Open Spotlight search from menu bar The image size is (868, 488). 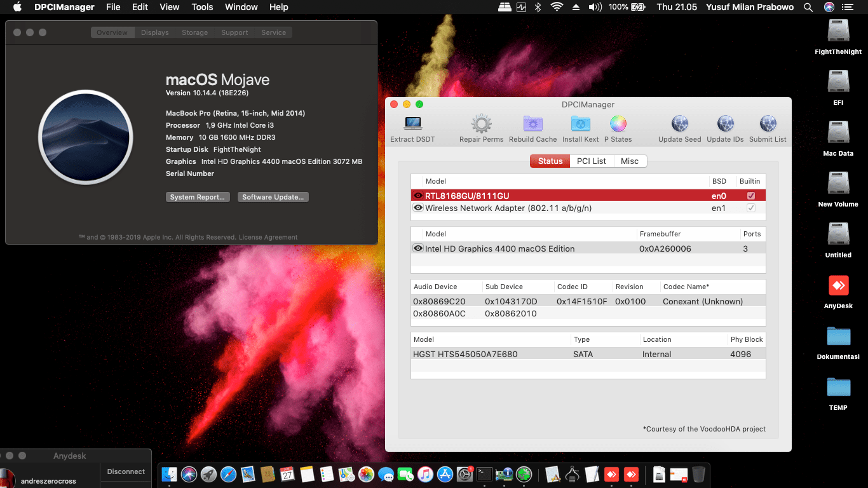point(808,7)
